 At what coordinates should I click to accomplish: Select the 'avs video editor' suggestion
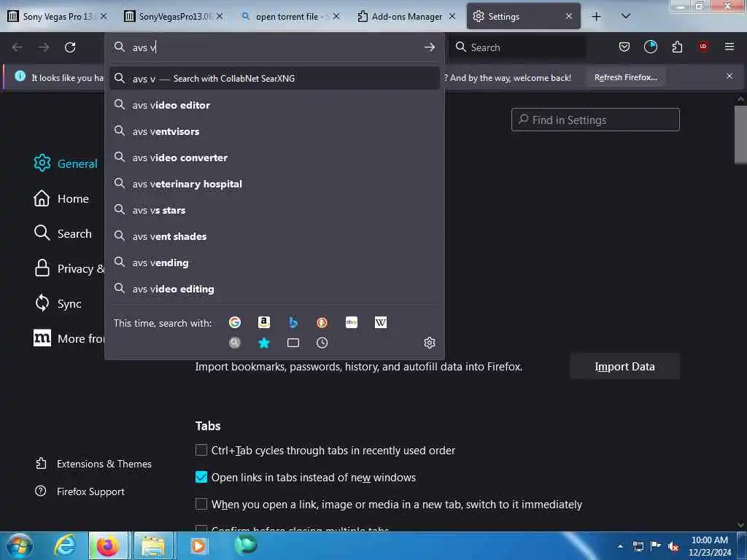(x=274, y=105)
